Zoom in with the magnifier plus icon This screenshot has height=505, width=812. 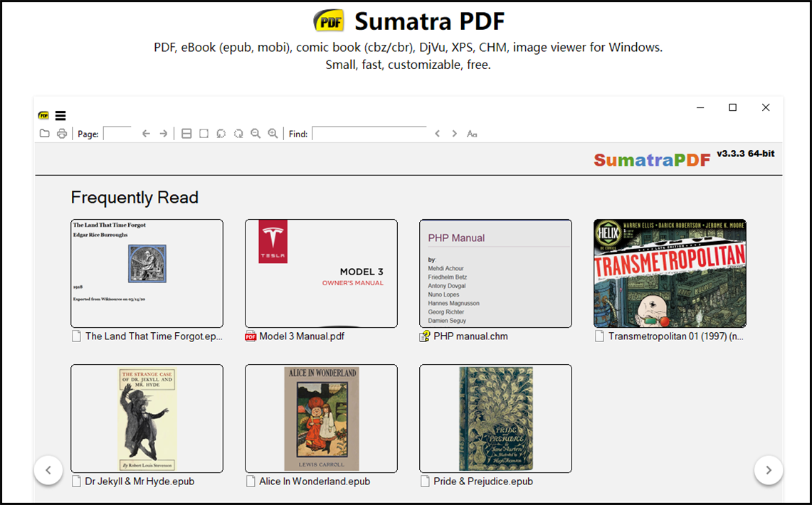coord(273,134)
